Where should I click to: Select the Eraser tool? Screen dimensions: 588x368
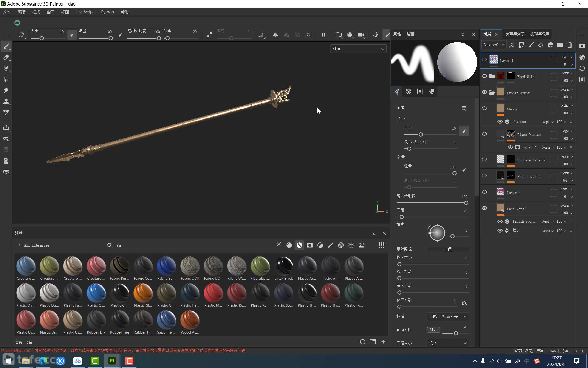[x=6, y=57]
